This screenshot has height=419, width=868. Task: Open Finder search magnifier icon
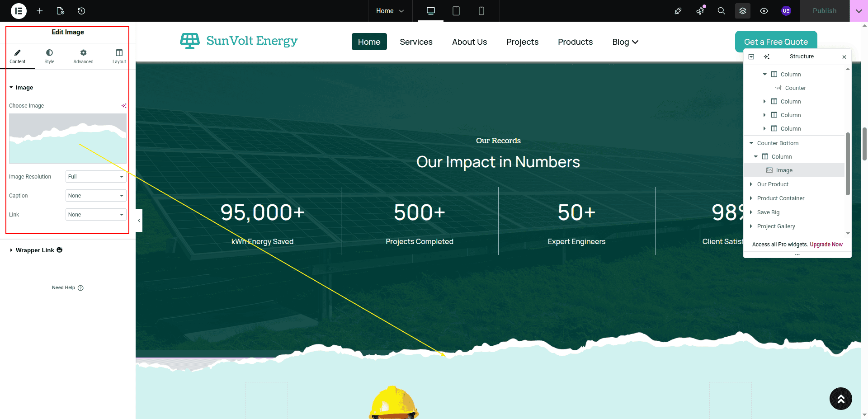click(x=722, y=11)
